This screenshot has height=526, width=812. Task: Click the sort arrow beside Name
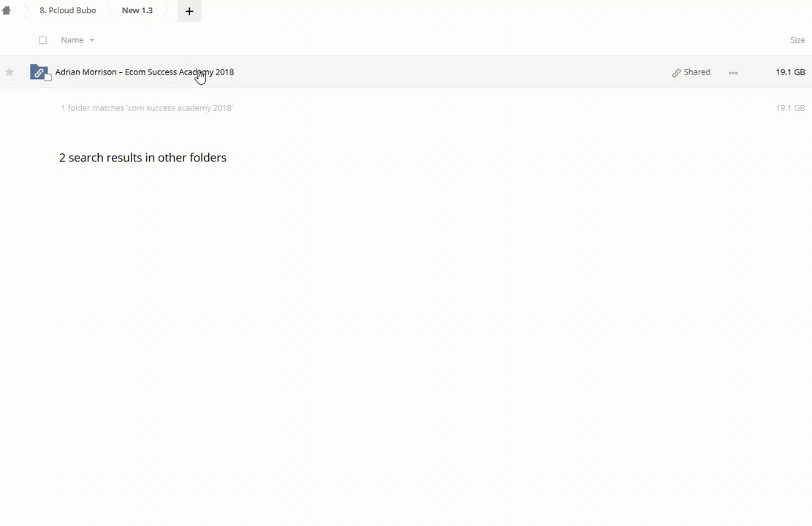point(92,40)
